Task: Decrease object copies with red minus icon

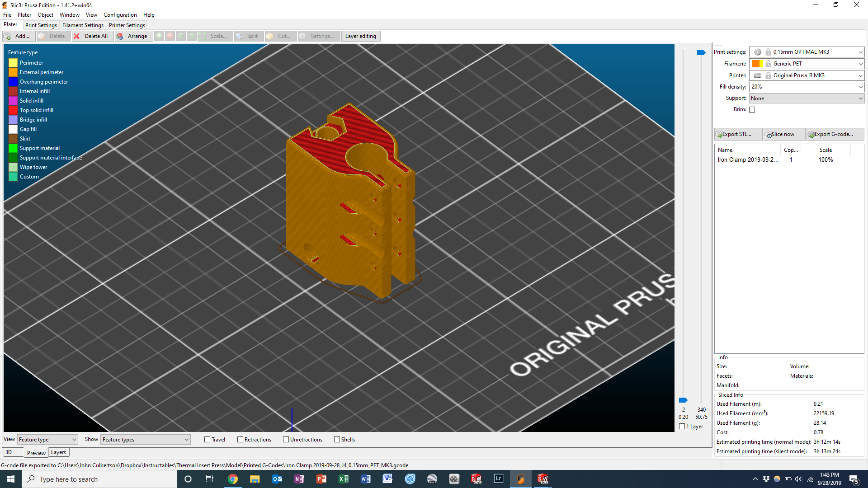Action: [170, 36]
